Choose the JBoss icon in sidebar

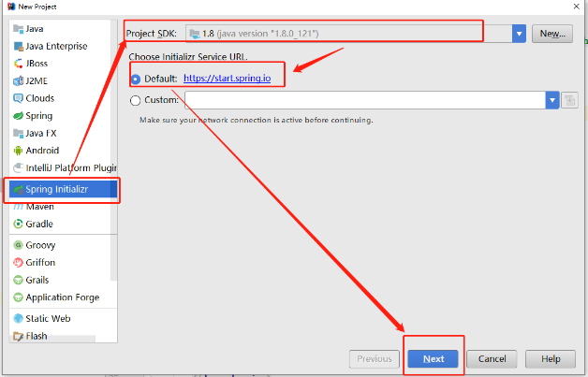click(19, 64)
